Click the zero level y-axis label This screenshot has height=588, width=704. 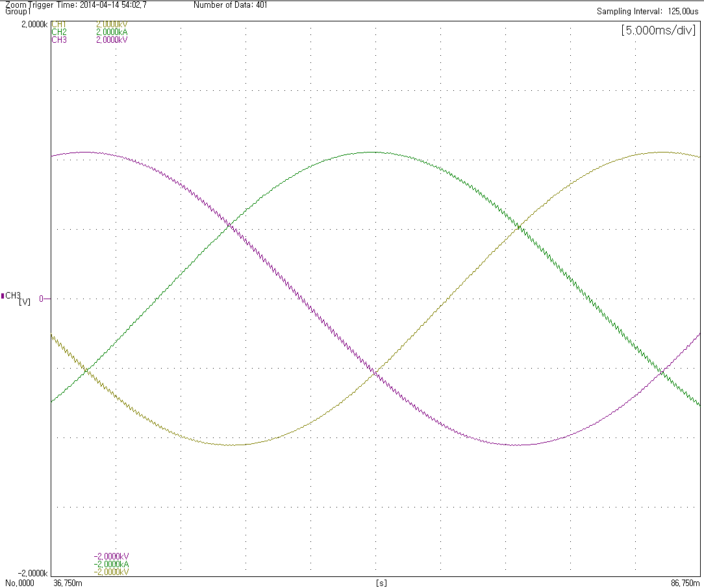point(41,299)
